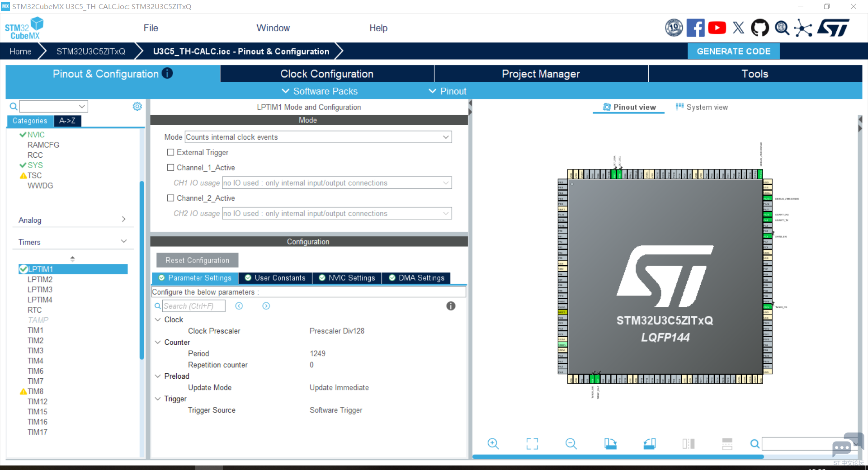Zoom in on the chip pinout

click(493, 444)
